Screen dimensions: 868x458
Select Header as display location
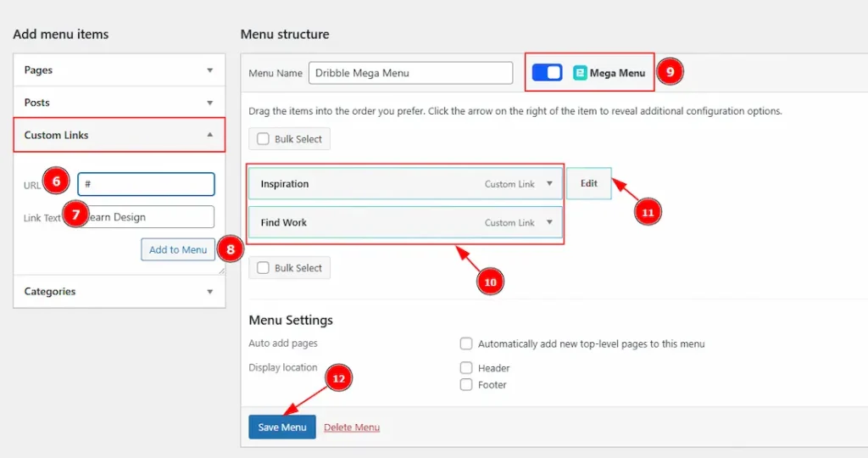point(466,368)
